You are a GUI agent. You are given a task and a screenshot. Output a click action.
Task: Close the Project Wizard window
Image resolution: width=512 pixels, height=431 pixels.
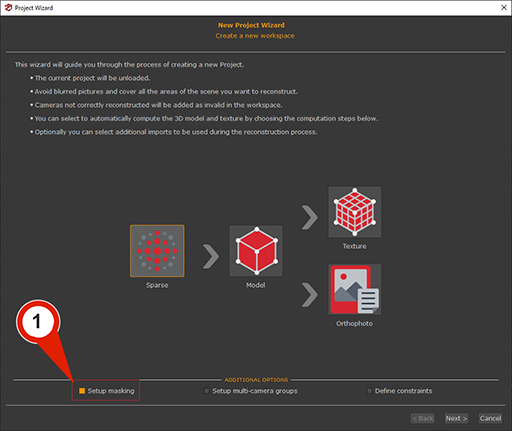pos(504,7)
